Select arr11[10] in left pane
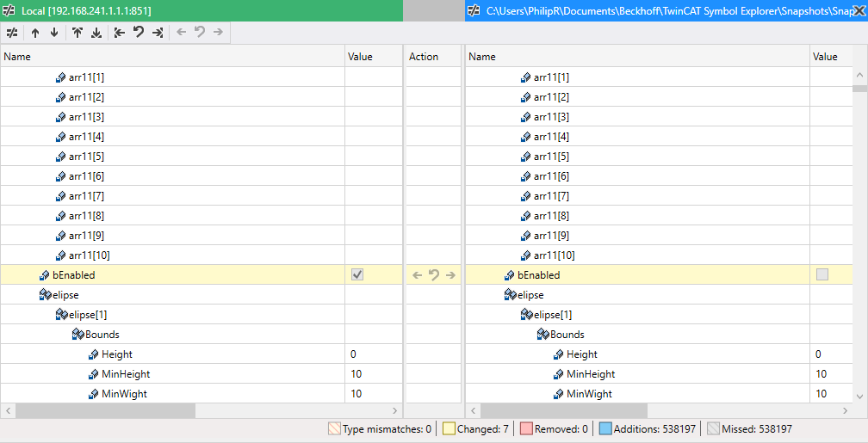 (90, 255)
